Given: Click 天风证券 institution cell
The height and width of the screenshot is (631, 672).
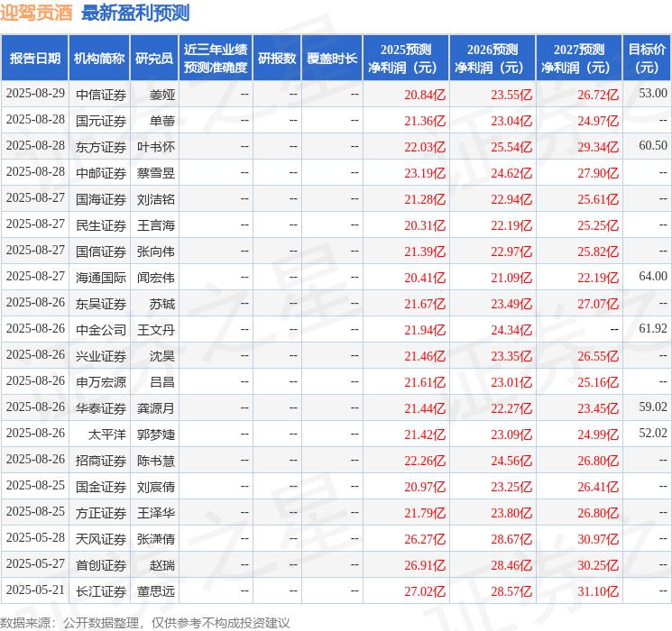Looking at the screenshot, I should [101, 539].
